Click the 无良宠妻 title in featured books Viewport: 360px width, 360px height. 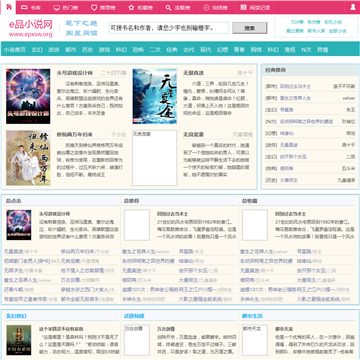(x=193, y=135)
